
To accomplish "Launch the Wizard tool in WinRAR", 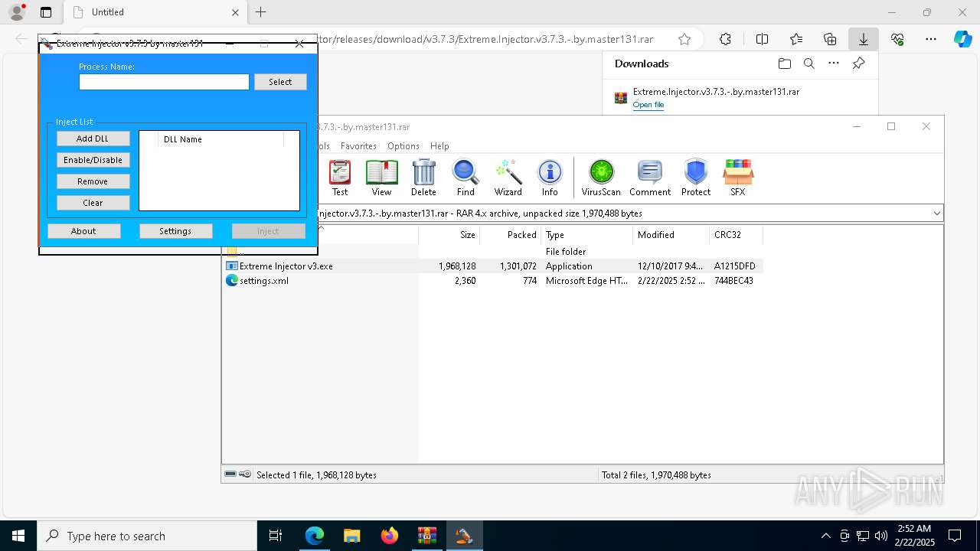I will click(508, 178).
